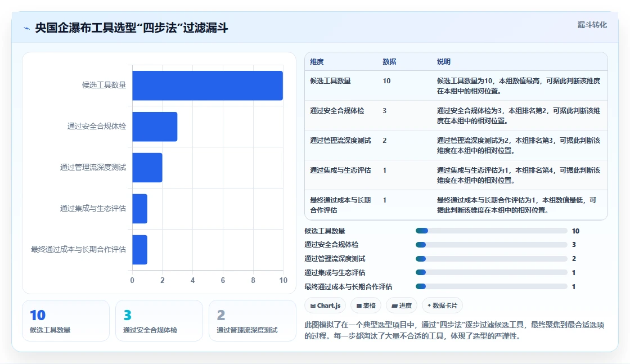Click the 通过管理流深度测试 bar in the chart
This screenshot has height=364, width=630.
(x=147, y=168)
